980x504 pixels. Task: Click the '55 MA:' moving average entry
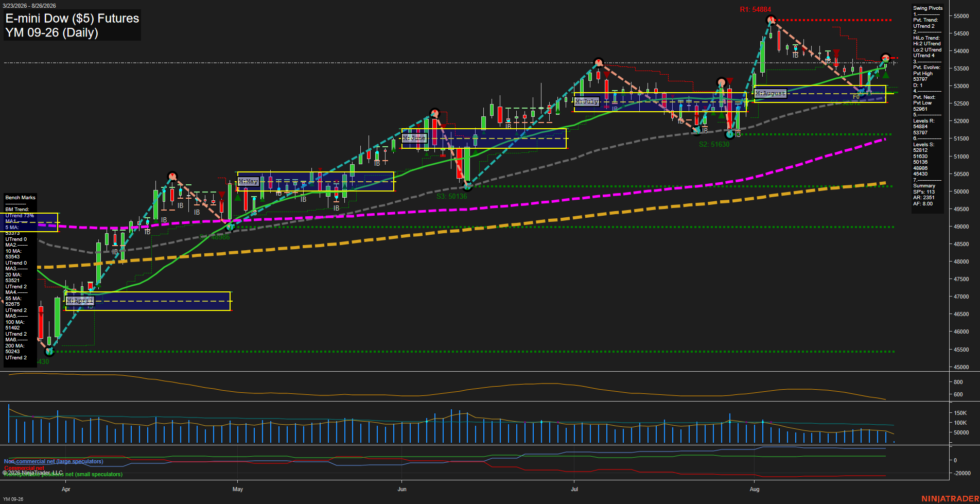pos(13,299)
